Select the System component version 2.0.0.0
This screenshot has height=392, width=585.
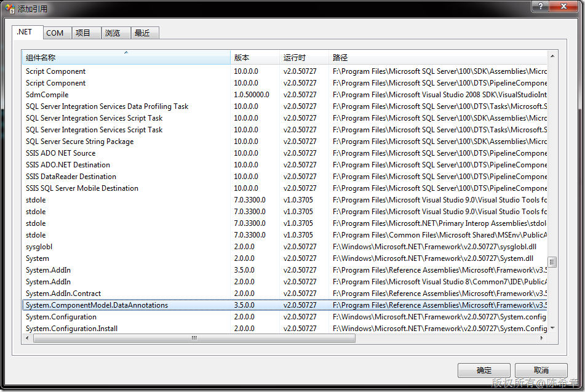[285, 258]
